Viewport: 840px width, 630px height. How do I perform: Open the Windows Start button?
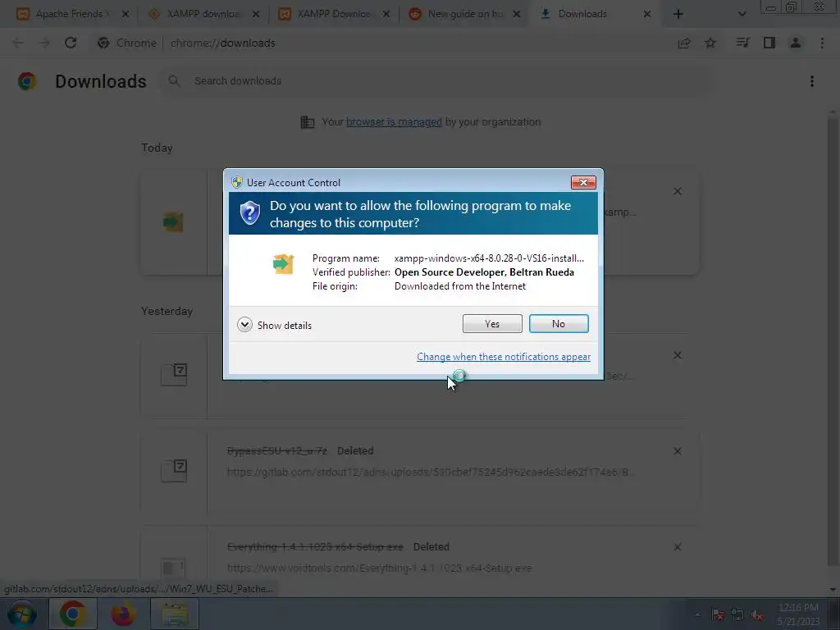tap(21, 614)
